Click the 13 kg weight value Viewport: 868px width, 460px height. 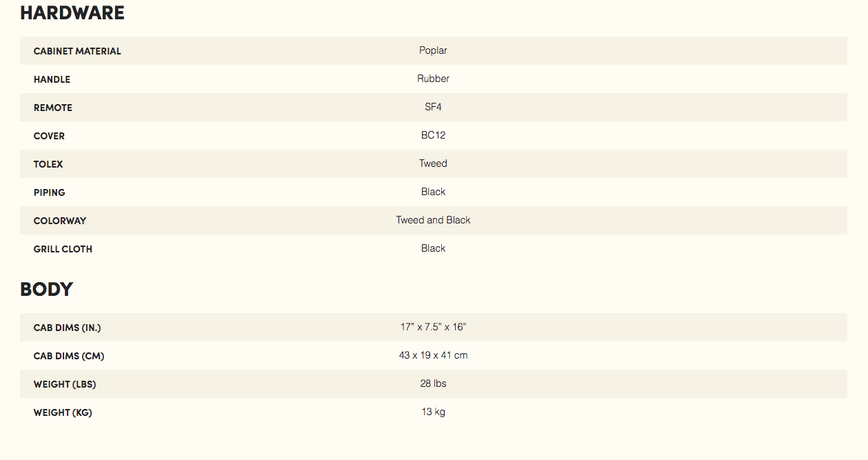[433, 412]
